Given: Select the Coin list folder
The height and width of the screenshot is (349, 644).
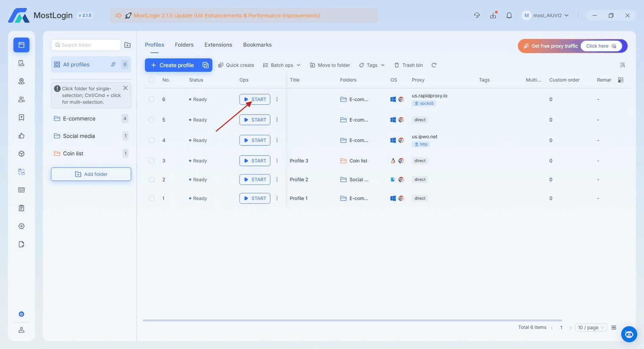Looking at the screenshot, I should [91, 153].
